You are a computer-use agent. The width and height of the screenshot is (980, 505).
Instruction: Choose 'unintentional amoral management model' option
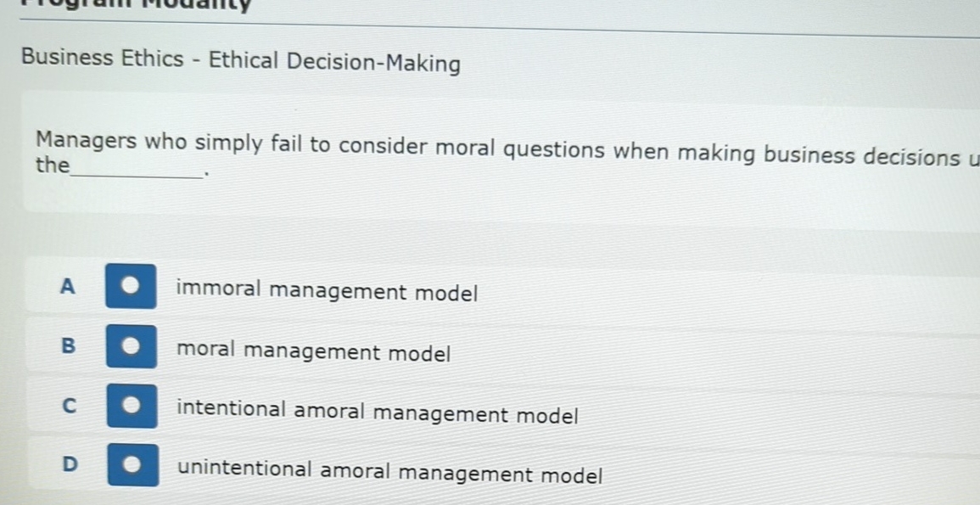point(388,474)
